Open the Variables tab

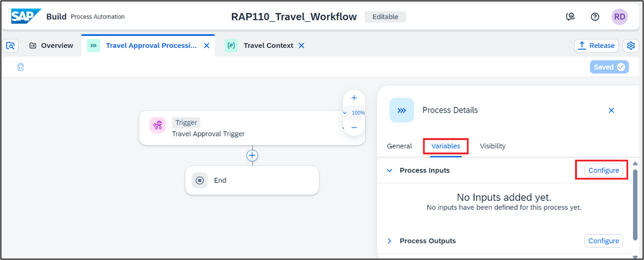(446, 146)
